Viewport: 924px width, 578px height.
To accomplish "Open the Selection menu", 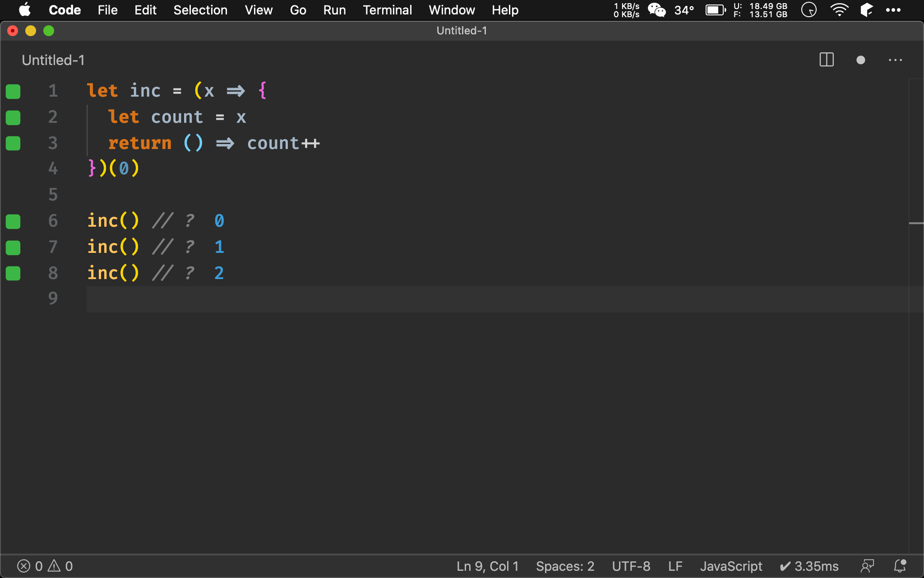I will pos(200,10).
